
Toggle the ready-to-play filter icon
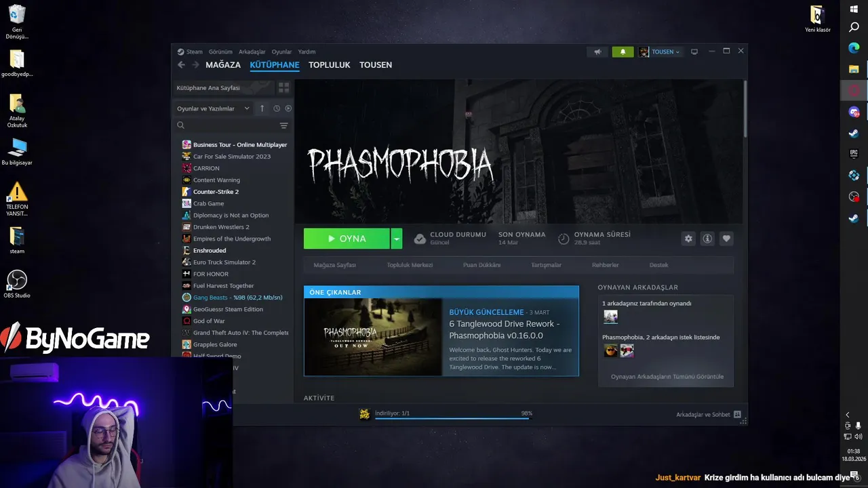click(x=288, y=108)
